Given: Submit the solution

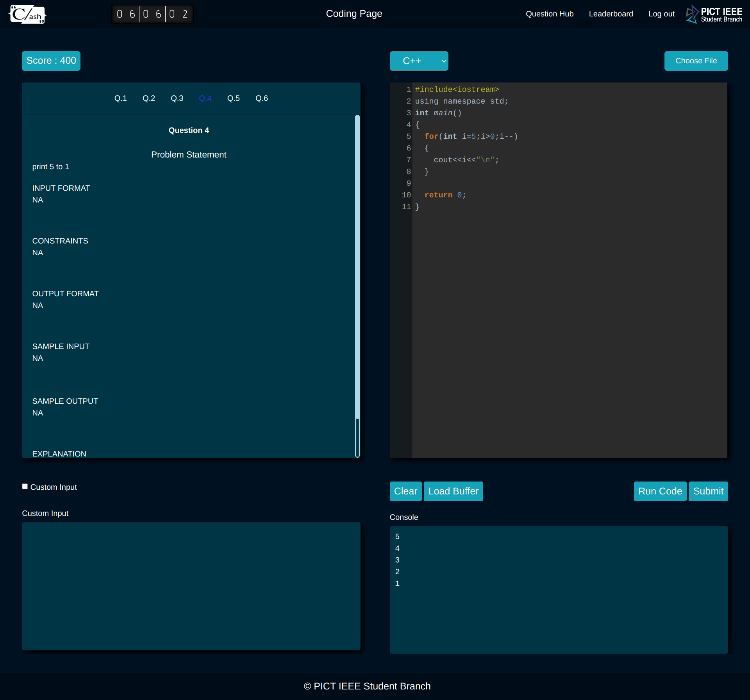Looking at the screenshot, I should click(x=708, y=491).
